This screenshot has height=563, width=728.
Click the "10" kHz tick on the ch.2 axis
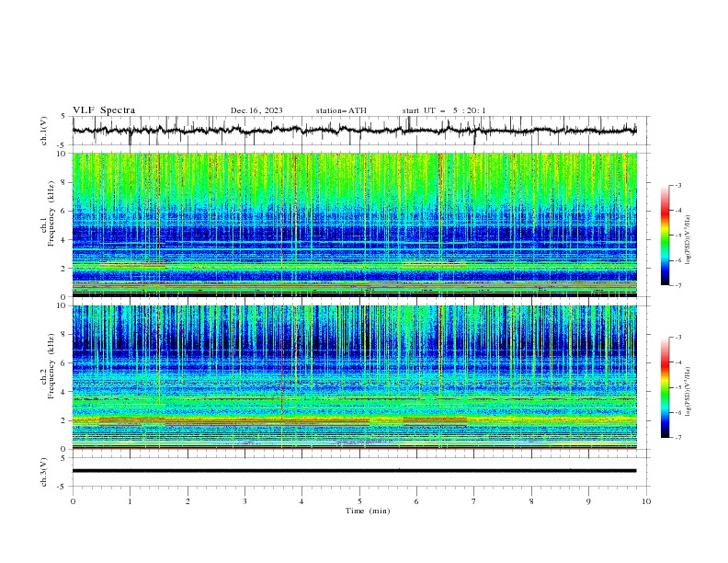[63, 305]
